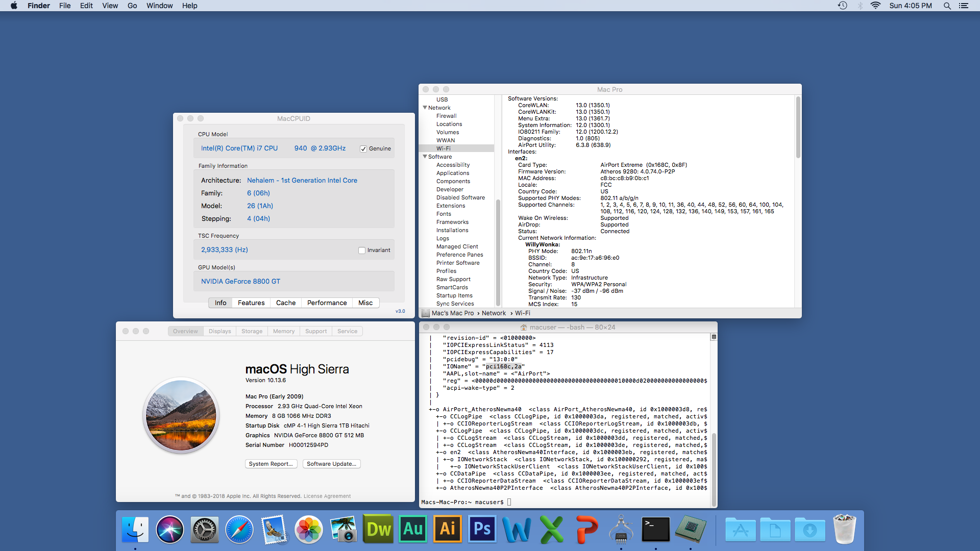Open the License Agreement link

coord(327,496)
